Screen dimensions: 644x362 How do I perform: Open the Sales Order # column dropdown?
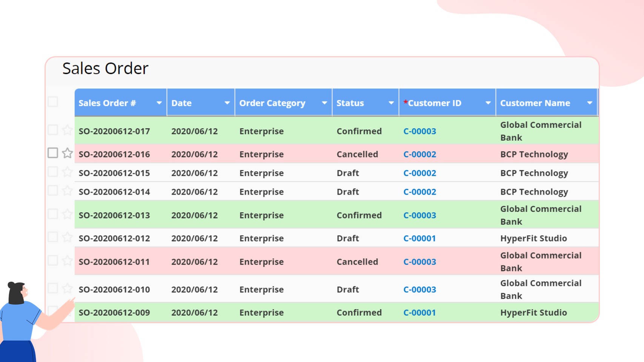[x=159, y=103]
